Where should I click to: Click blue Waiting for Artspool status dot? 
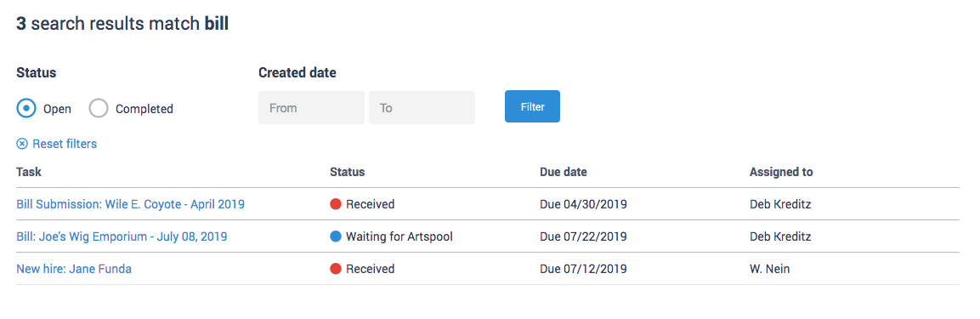[336, 236]
